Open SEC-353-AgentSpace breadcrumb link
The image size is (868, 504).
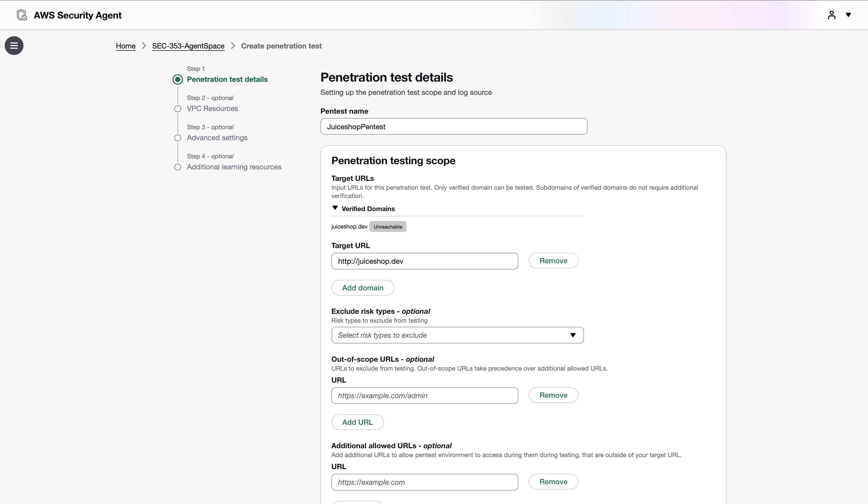[188, 46]
